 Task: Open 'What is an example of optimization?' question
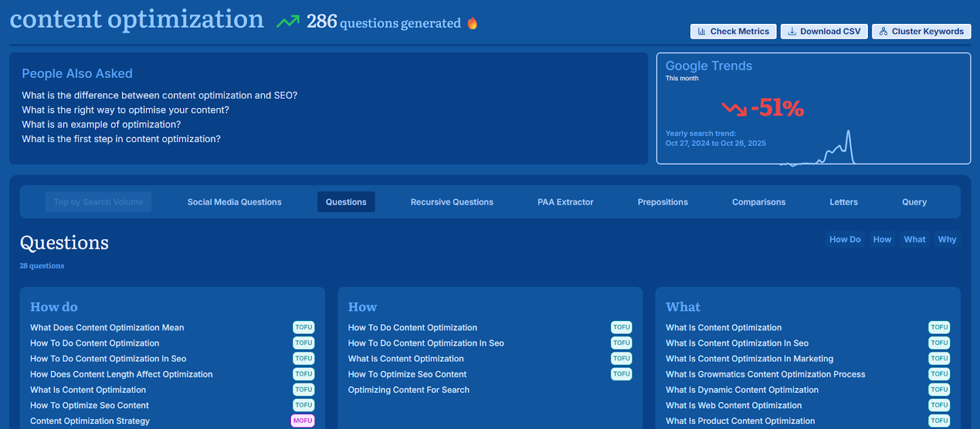pyautogui.click(x=101, y=124)
